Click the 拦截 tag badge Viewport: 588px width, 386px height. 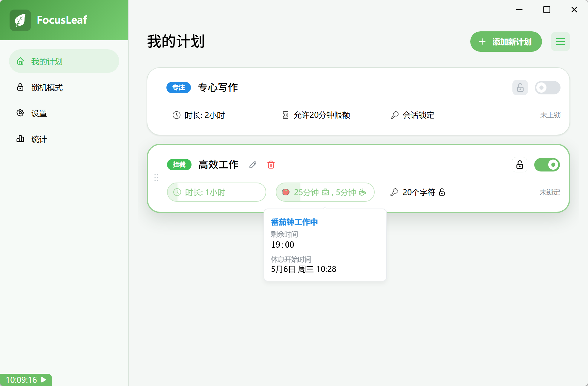pos(179,165)
